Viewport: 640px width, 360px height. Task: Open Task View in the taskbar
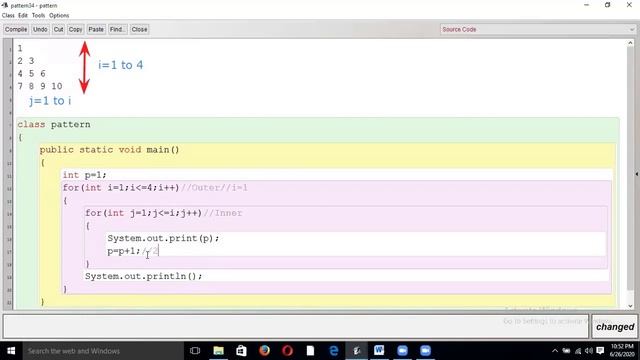[x=195, y=351]
